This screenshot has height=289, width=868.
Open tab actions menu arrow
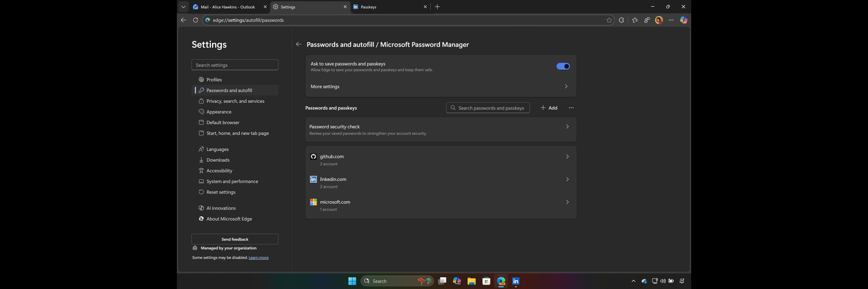point(183,7)
